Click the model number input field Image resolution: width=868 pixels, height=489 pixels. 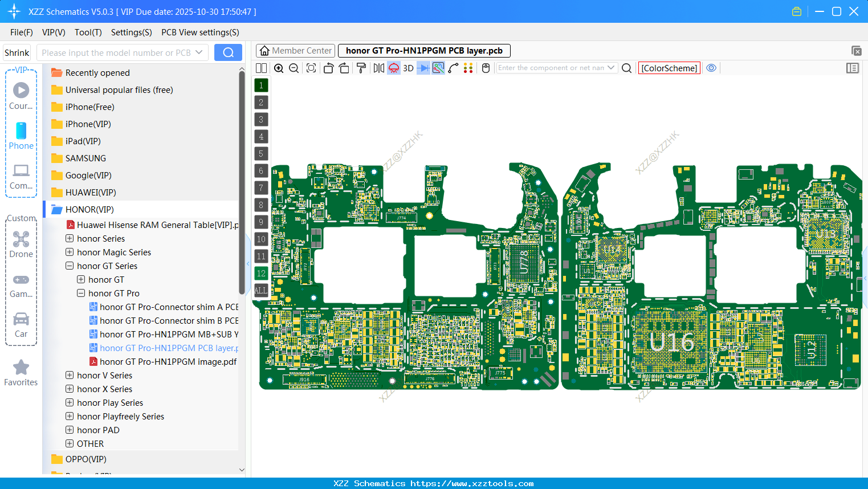click(x=120, y=52)
